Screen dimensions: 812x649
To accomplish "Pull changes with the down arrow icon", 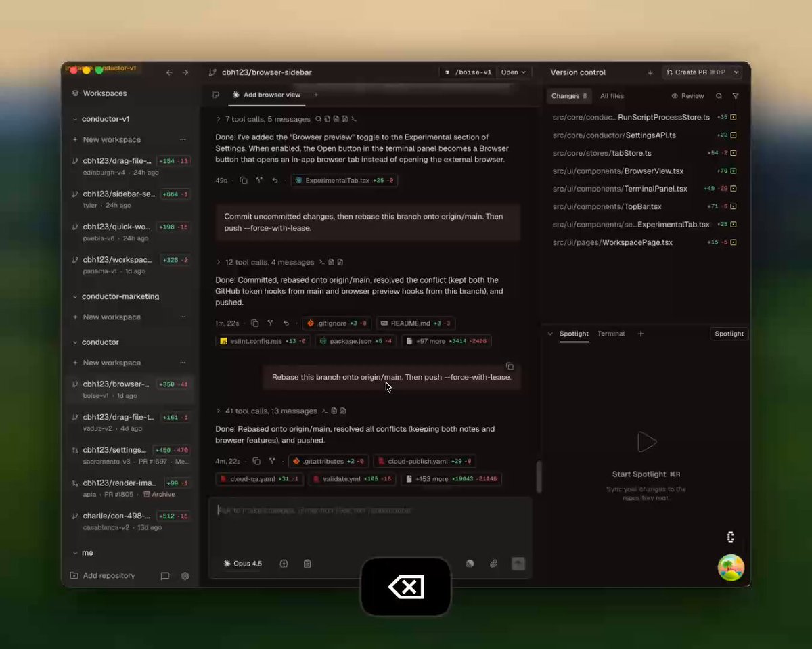I will click(x=650, y=72).
